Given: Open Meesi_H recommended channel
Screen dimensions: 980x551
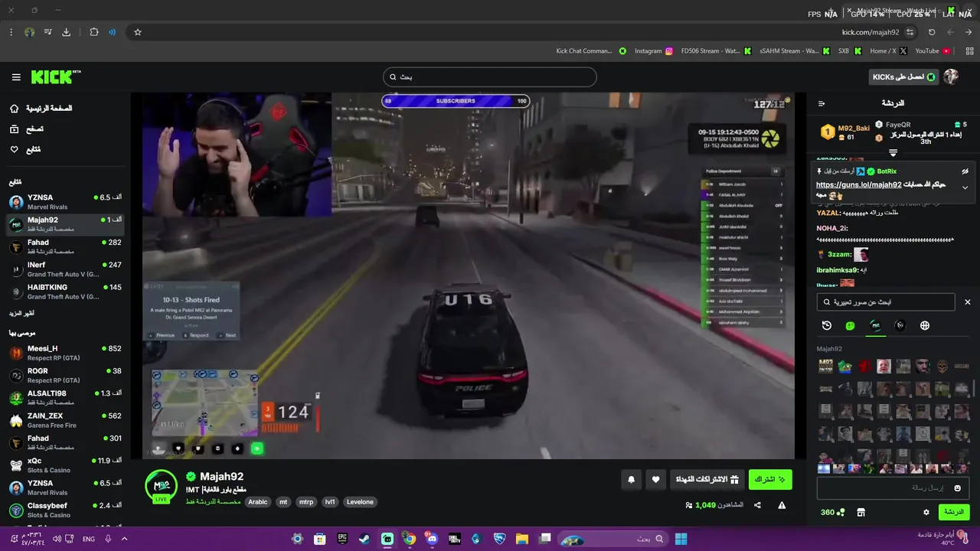Looking at the screenshot, I should (x=65, y=353).
